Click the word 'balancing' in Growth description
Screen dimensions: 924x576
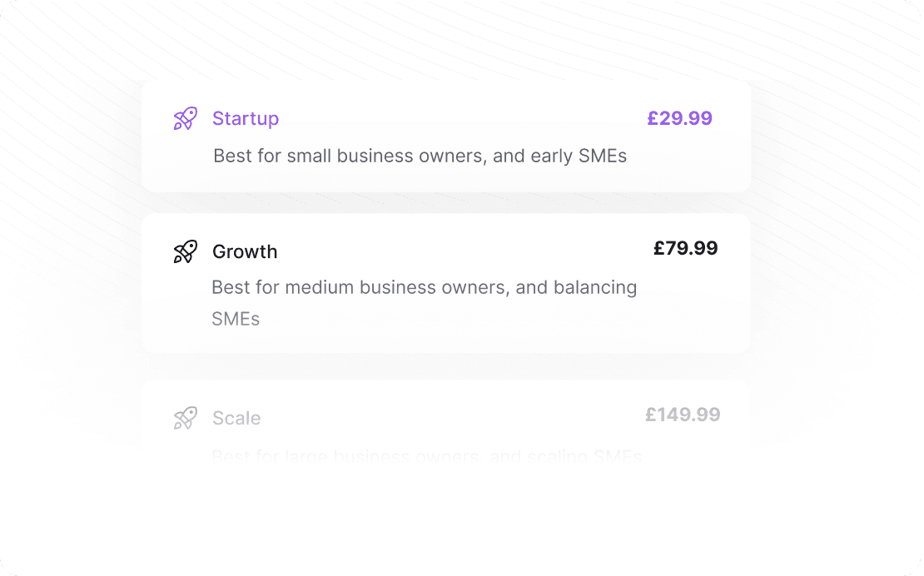coord(595,287)
